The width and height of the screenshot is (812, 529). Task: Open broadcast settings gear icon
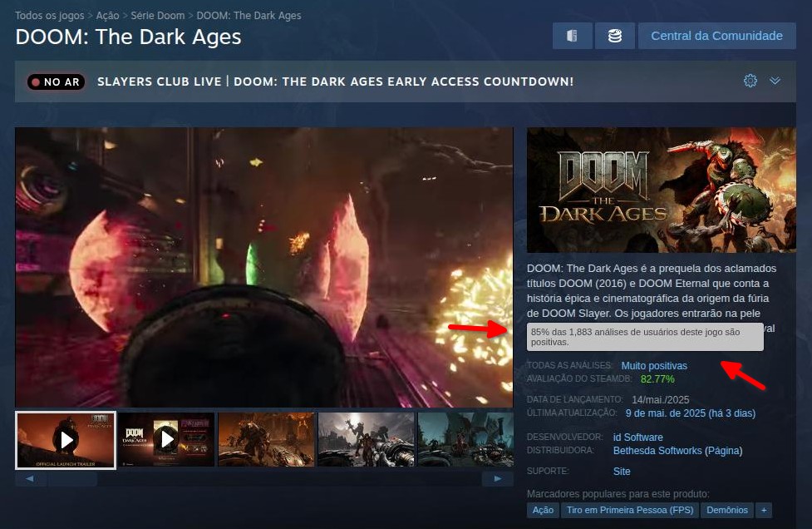[750, 81]
